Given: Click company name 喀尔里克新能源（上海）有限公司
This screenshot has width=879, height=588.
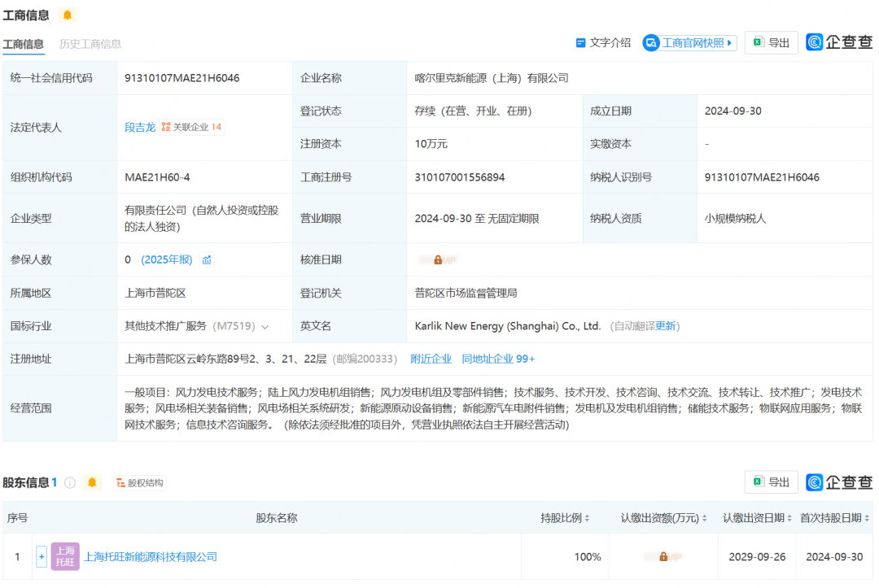Looking at the screenshot, I should pos(492,78).
